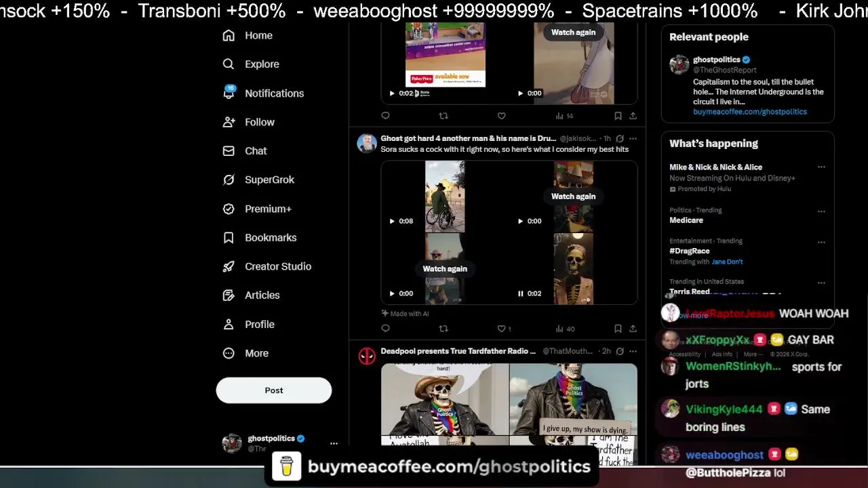Open the Jane Don't trending link

pos(727,262)
